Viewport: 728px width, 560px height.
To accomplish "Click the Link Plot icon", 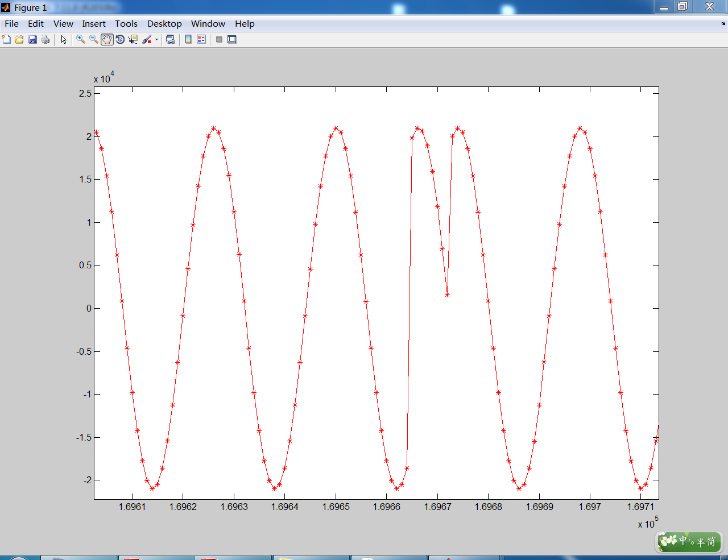I will [170, 39].
